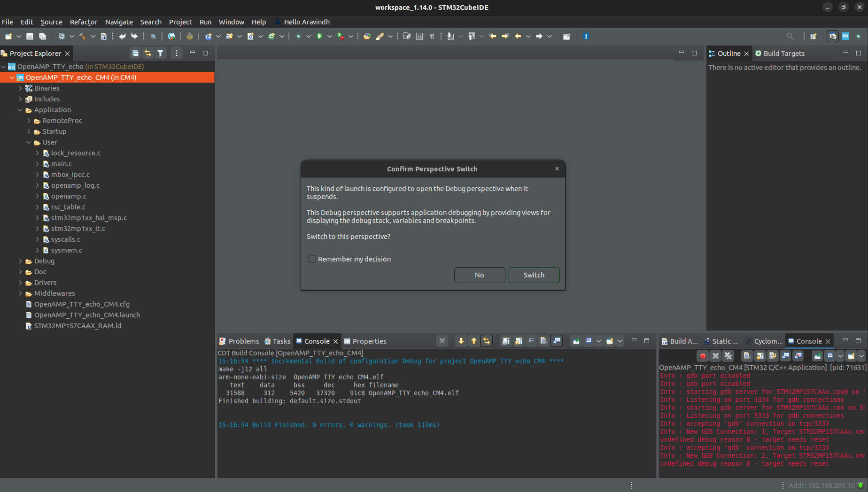Click the Switch button in dialog

click(x=534, y=275)
